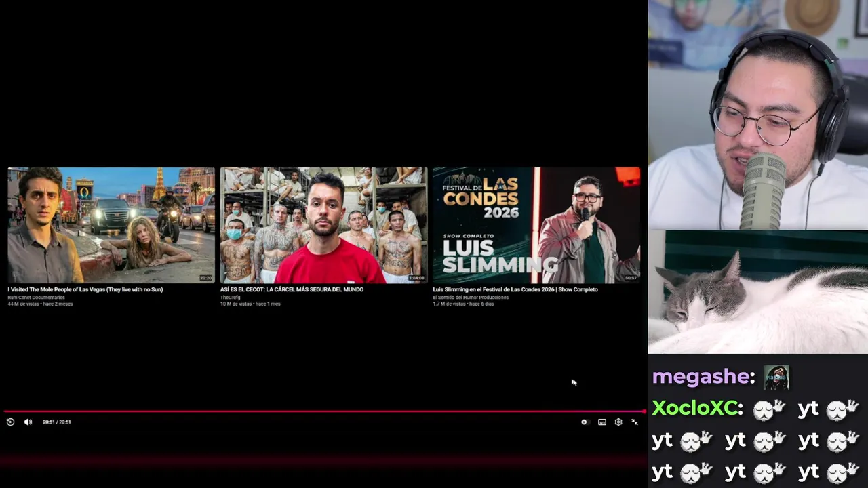Open TheGrefg channel name

[x=230, y=297]
